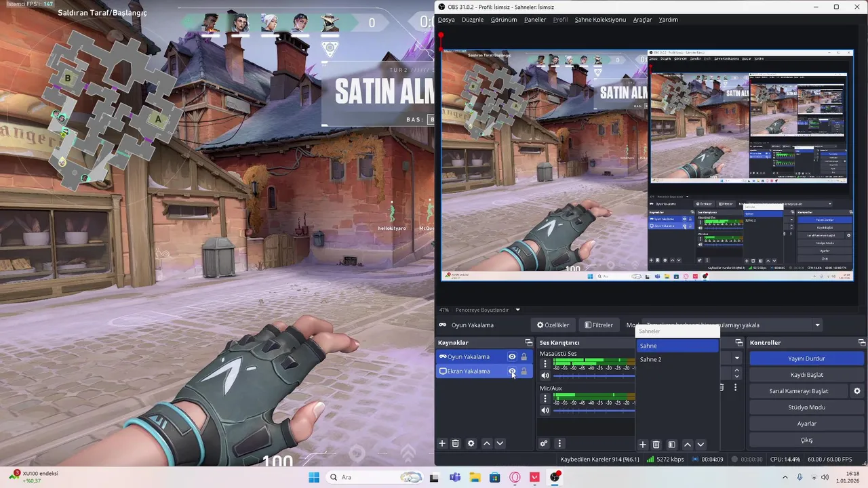This screenshot has height=488, width=868.
Task: Select the Sahne 2 scene
Action: 677,359
